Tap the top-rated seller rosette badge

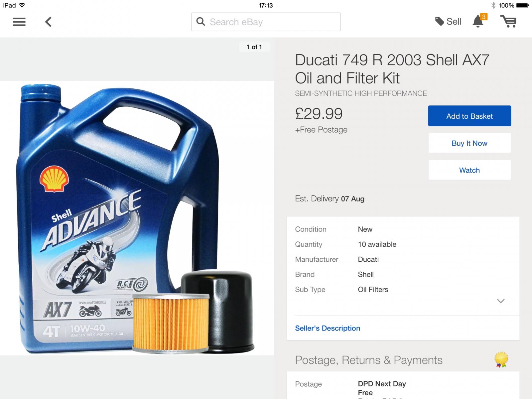(501, 360)
